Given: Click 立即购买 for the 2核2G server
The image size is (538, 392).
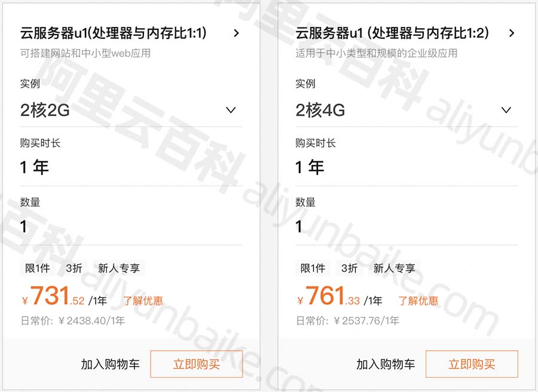Looking at the screenshot, I should click(x=196, y=364).
